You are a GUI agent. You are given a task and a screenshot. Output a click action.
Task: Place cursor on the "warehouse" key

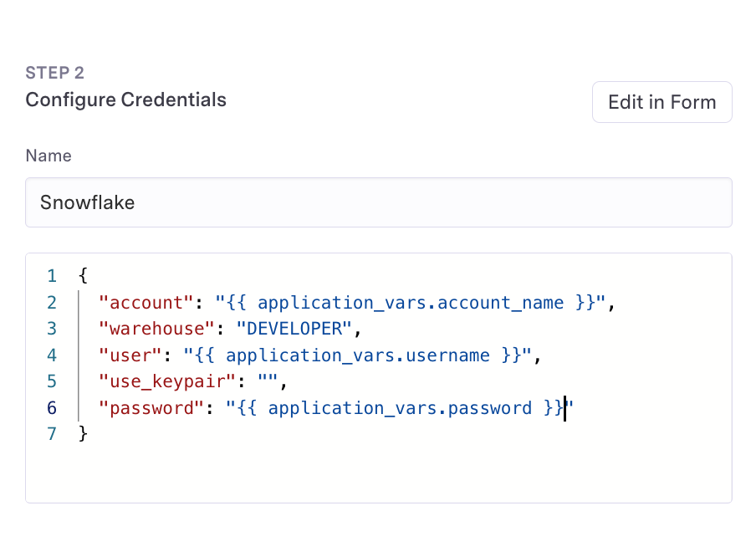(x=151, y=329)
